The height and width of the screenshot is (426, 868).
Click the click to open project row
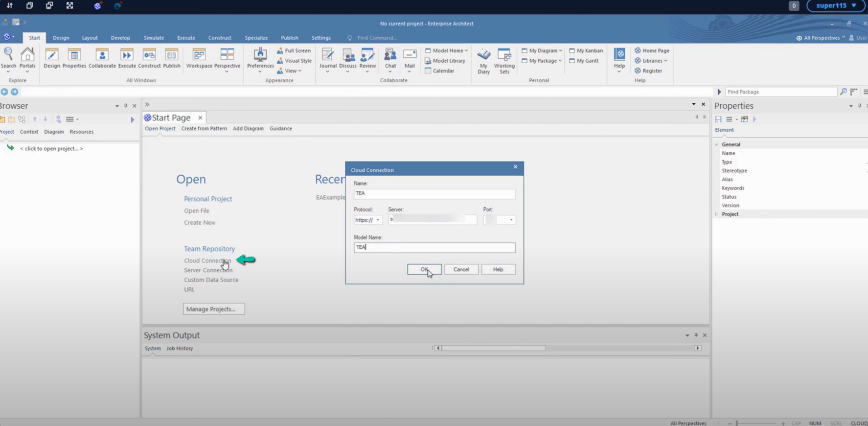(51, 148)
